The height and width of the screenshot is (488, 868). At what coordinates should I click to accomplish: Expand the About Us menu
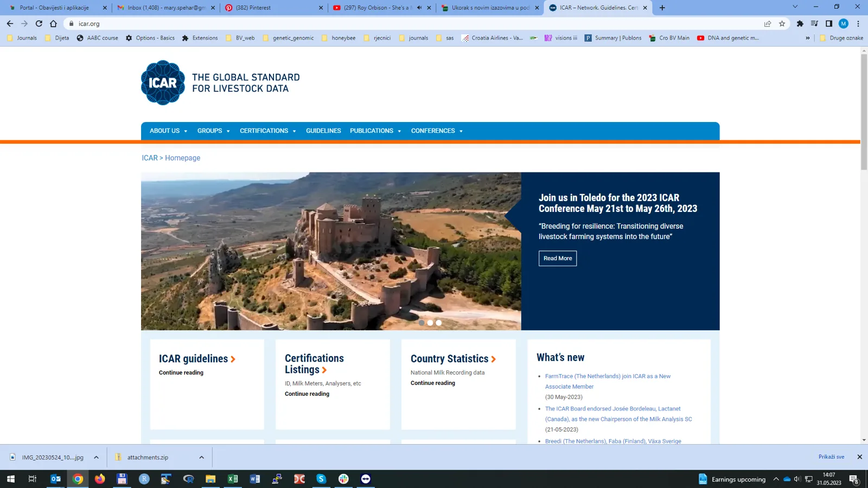coord(169,131)
